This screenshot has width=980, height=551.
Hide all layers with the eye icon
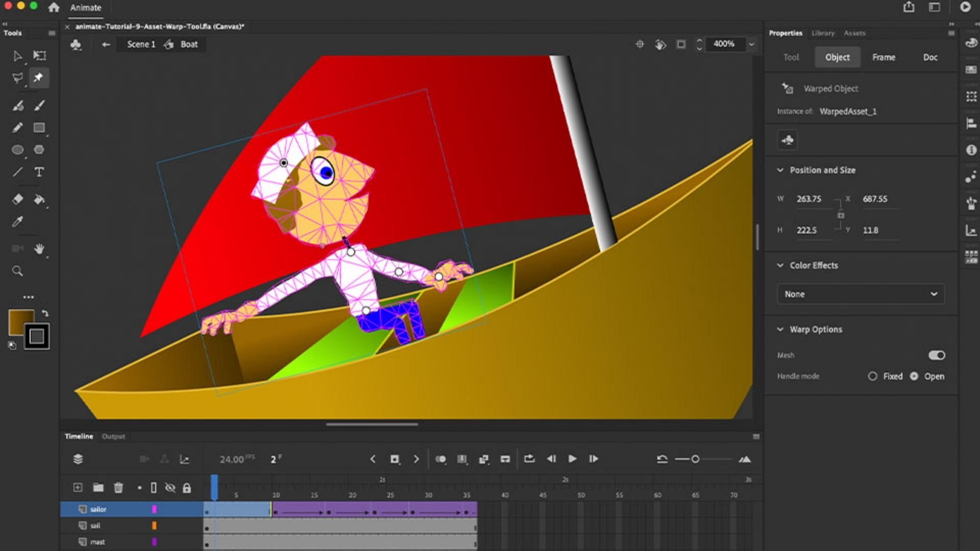[x=169, y=488]
